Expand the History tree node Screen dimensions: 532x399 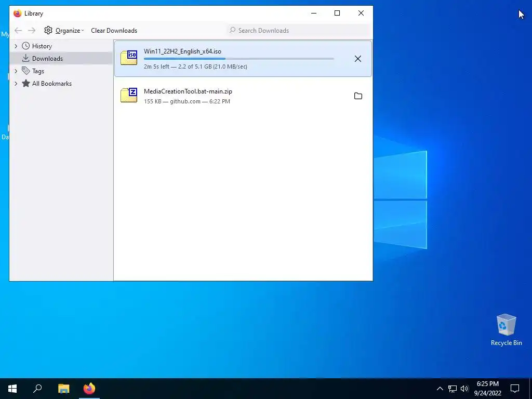pyautogui.click(x=16, y=46)
